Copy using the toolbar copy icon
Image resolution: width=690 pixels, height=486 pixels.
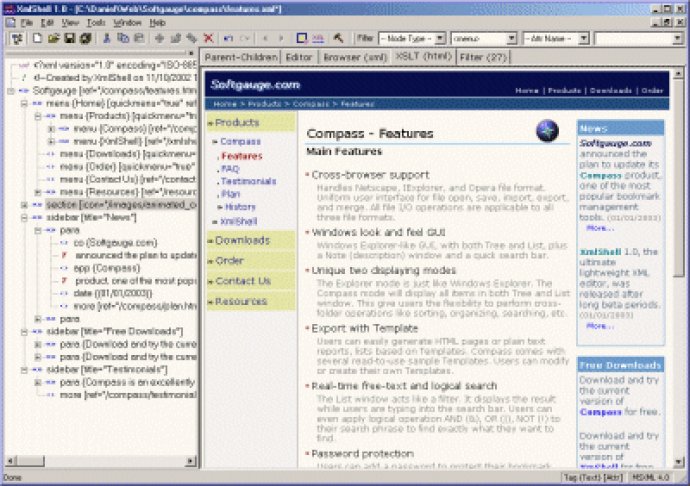(123, 39)
